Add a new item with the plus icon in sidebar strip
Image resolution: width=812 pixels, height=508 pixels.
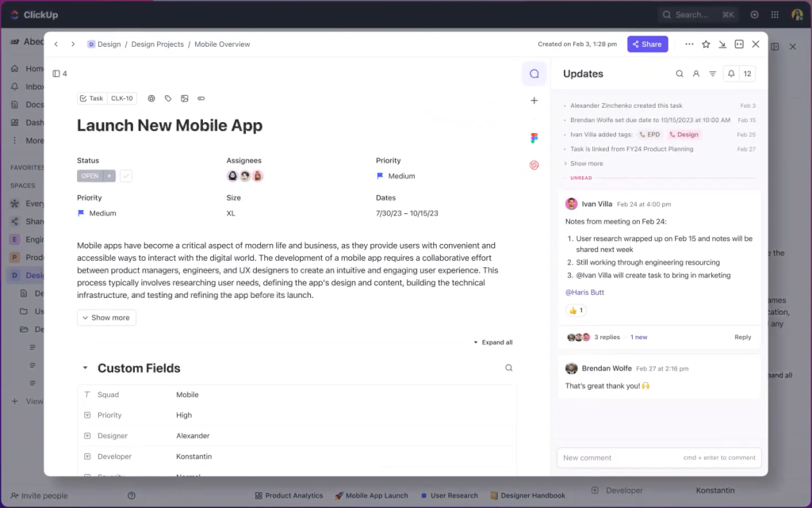534,101
